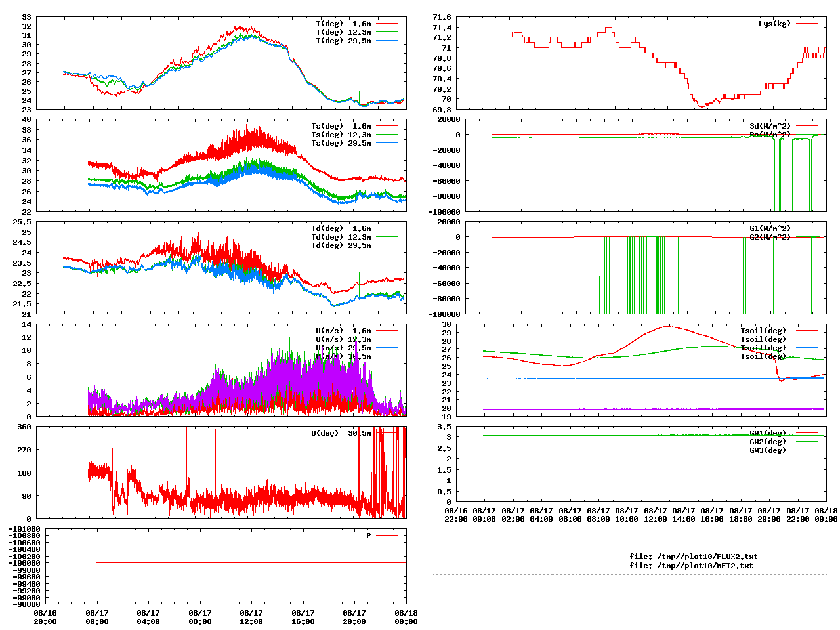Select the Ts(deg) 29.5m legend entry
The width and height of the screenshot is (840, 630).
coord(341,143)
